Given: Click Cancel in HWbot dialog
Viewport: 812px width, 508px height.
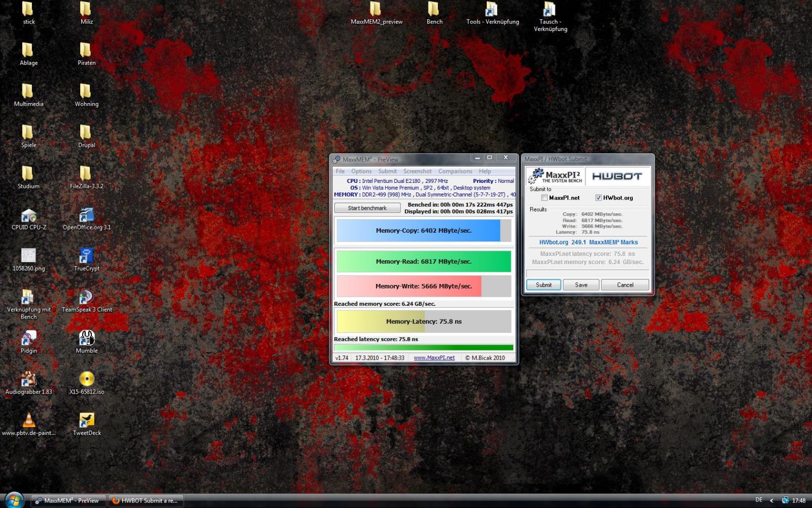Looking at the screenshot, I should pos(625,285).
